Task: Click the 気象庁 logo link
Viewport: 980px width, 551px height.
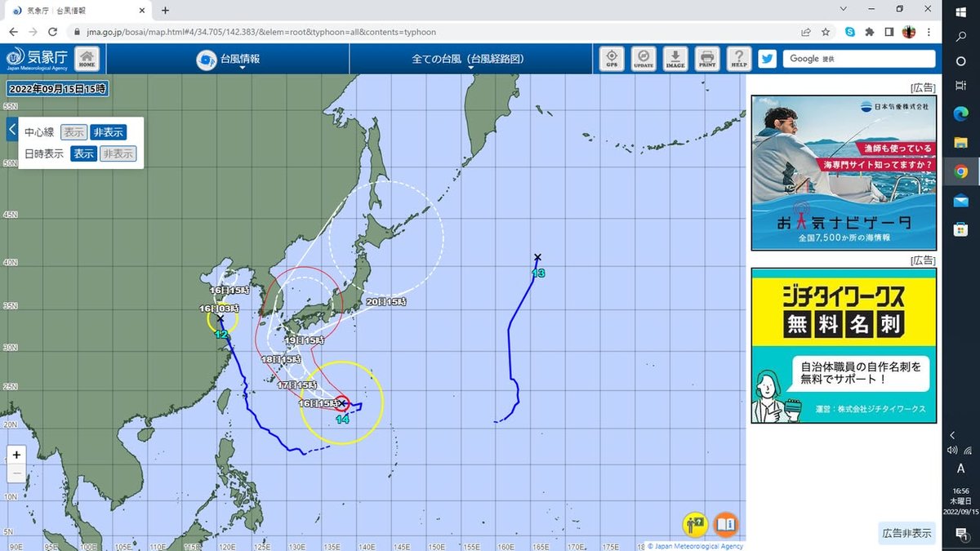Action: click(38, 59)
